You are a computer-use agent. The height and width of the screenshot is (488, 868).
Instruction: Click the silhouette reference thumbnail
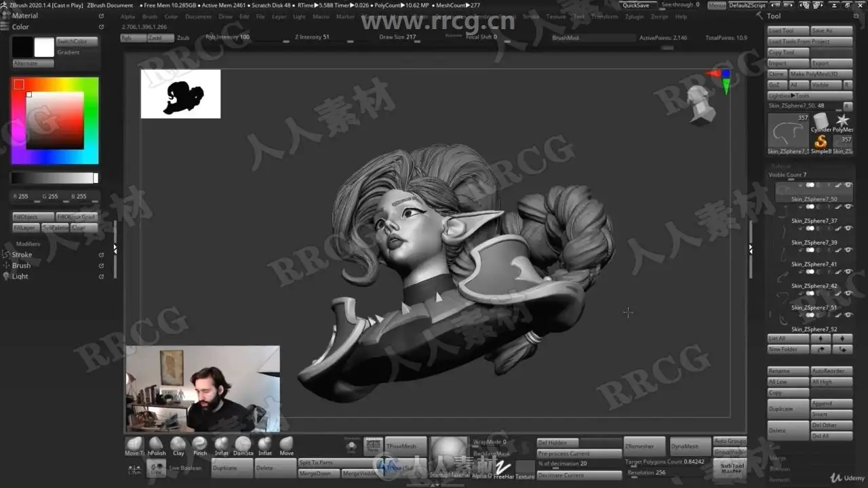180,94
